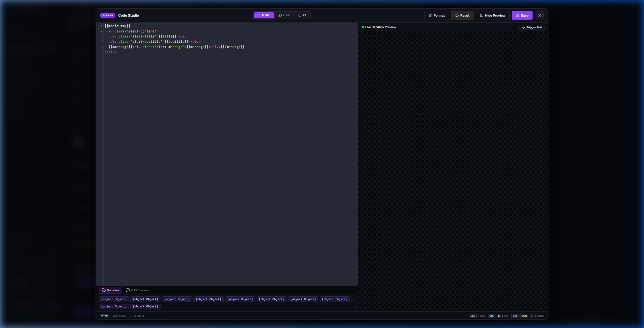Click the 0 chars counter
Screen dimensions: 644x328
tap(139, 316)
